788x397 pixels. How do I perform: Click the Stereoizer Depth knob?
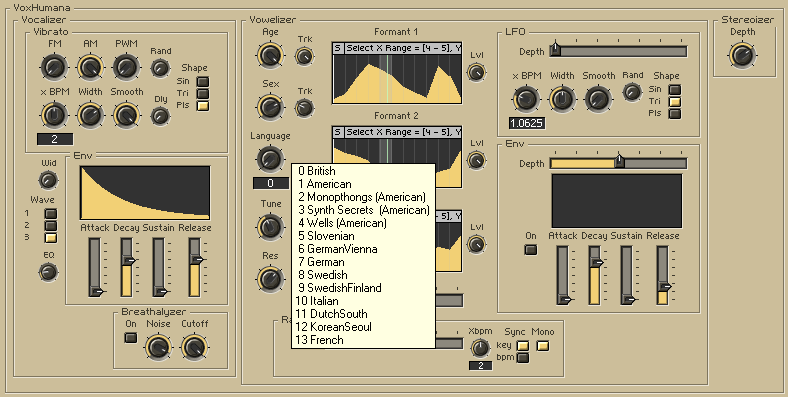click(x=742, y=55)
